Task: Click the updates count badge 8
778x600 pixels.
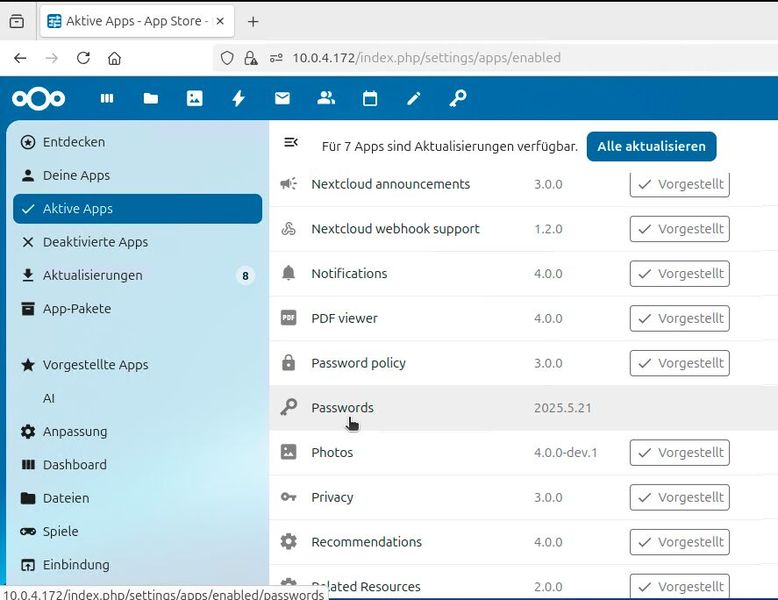Action: (x=245, y=275)
